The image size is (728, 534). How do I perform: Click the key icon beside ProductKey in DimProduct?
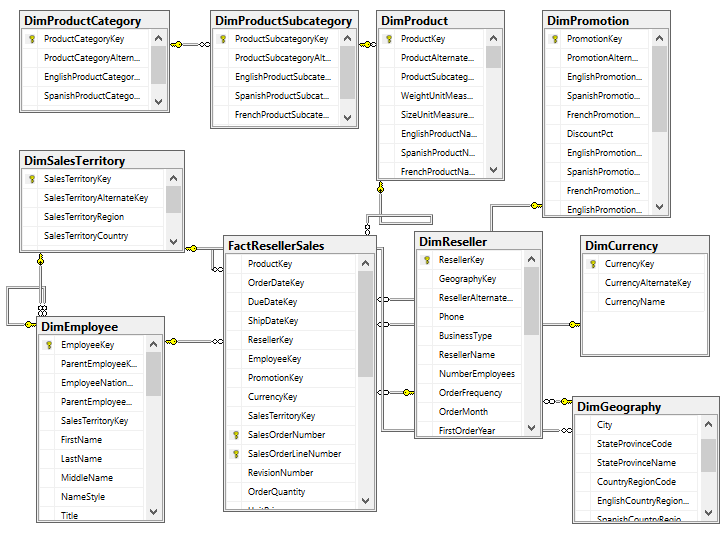click(389, 39)
